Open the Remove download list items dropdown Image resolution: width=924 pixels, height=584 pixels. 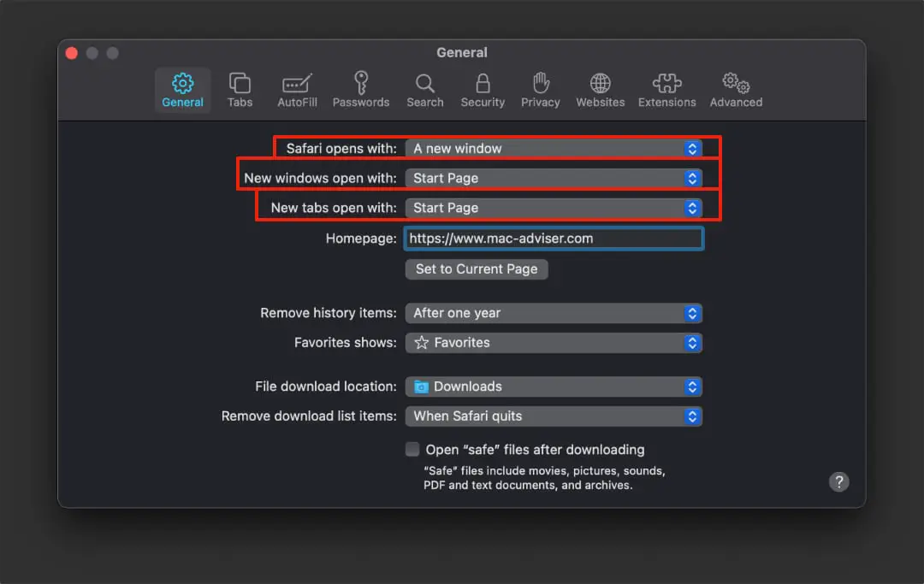(554, 416)
